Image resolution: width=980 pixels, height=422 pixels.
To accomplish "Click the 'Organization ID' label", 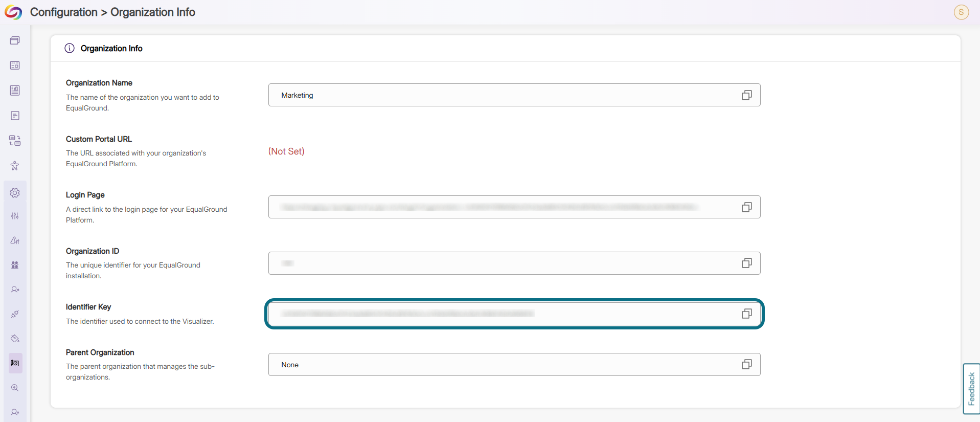I will pos(93,251).
